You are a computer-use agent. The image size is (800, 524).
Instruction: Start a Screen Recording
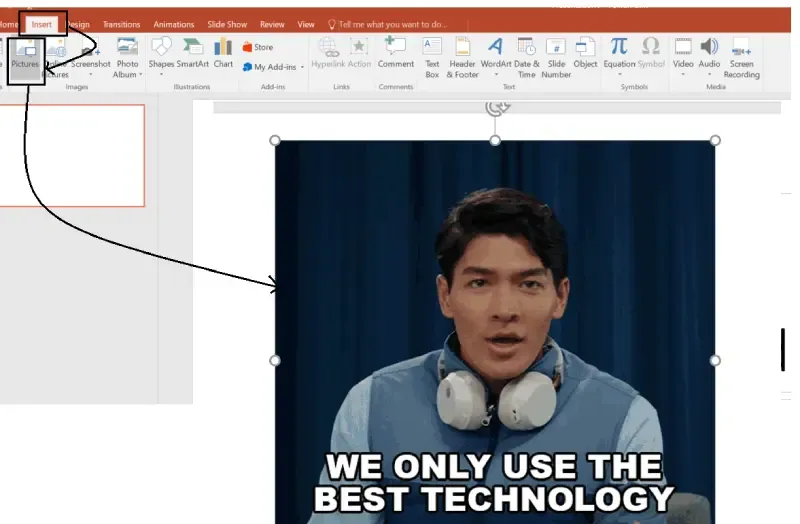pos(741,58)
